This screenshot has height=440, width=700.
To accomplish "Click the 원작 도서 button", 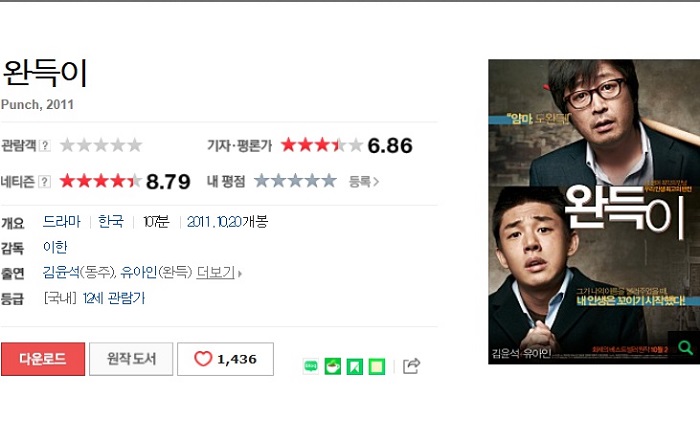I will (131, 359).
